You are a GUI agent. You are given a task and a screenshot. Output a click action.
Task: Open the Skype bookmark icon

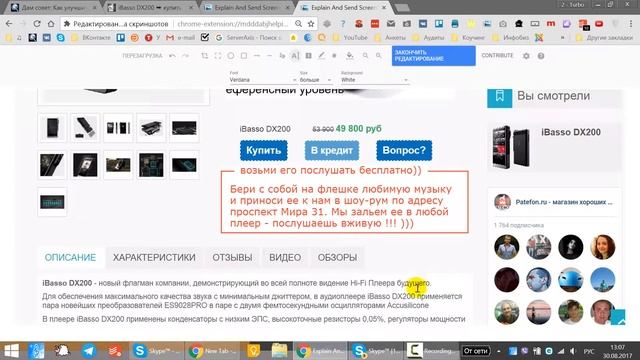[61, 38]
